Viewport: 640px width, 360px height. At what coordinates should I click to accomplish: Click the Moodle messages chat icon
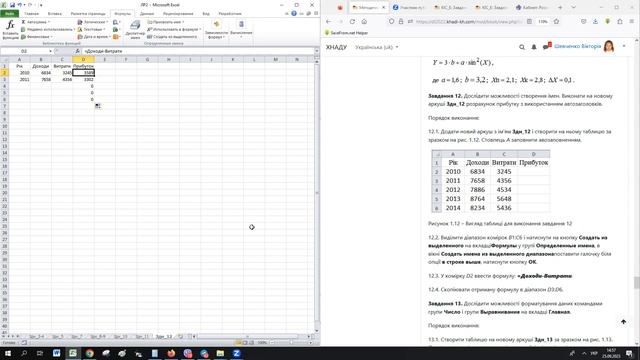[x=547, y=46]
